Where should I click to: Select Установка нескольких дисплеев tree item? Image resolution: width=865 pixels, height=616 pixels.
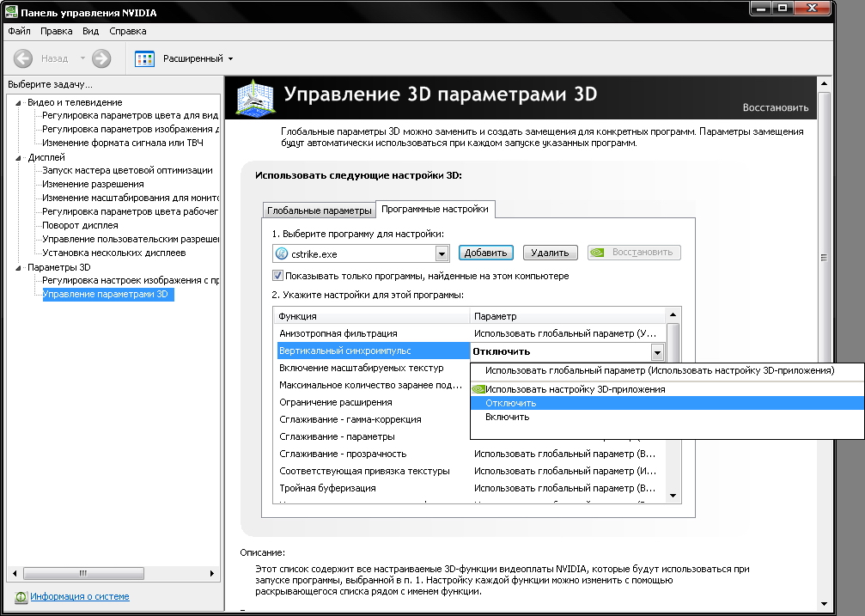(x=113, y=253)
